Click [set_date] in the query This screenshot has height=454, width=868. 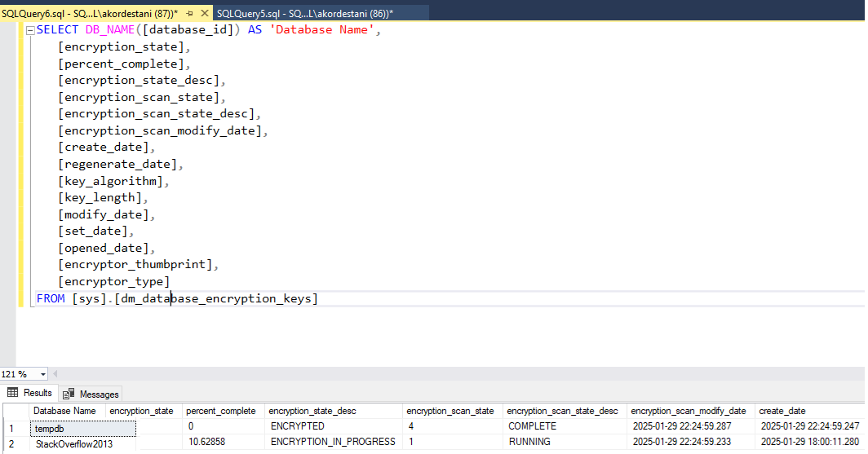tap(92, 231)
